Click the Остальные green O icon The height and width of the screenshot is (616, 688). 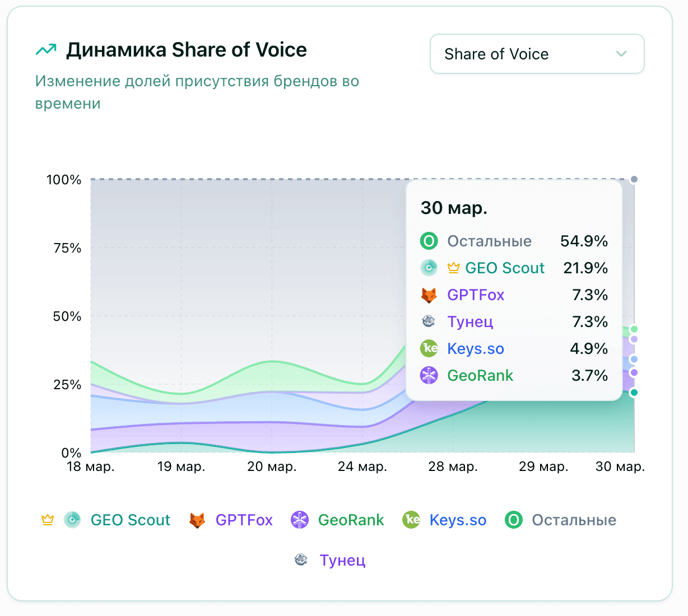513,520
